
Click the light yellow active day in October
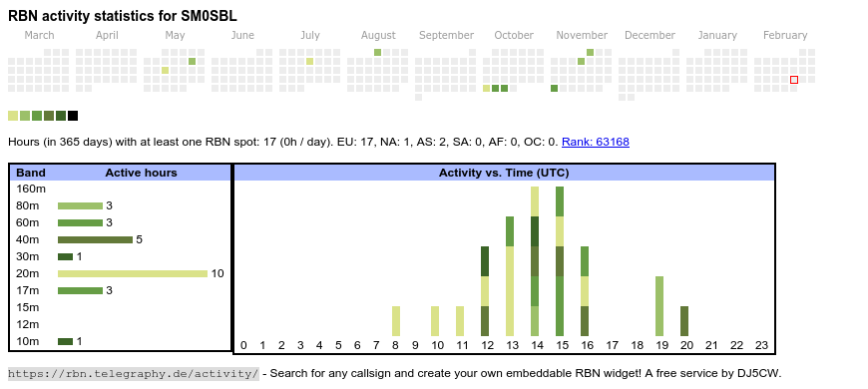click(x=486, y=89)
